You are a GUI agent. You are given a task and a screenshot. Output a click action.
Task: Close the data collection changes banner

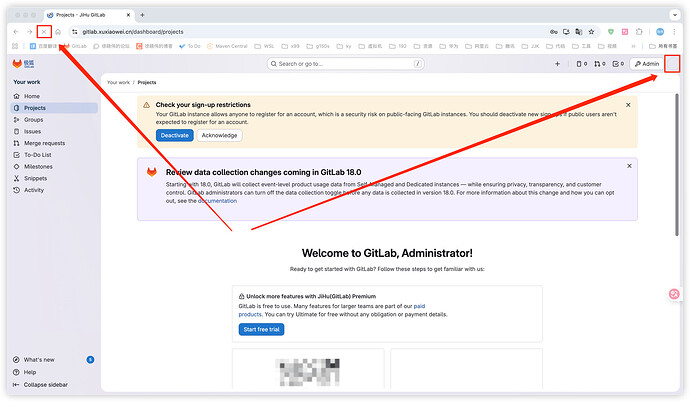(x=628, y=166)
